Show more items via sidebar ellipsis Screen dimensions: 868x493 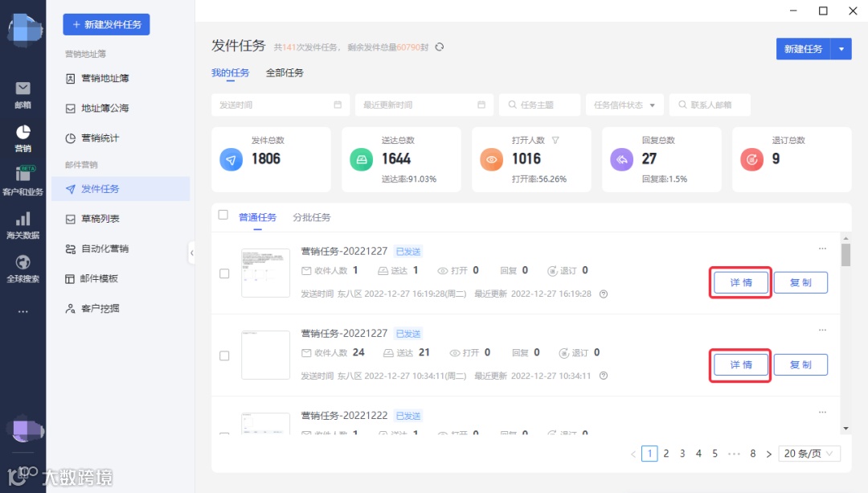pyautogui.click(x=23, y=312)
